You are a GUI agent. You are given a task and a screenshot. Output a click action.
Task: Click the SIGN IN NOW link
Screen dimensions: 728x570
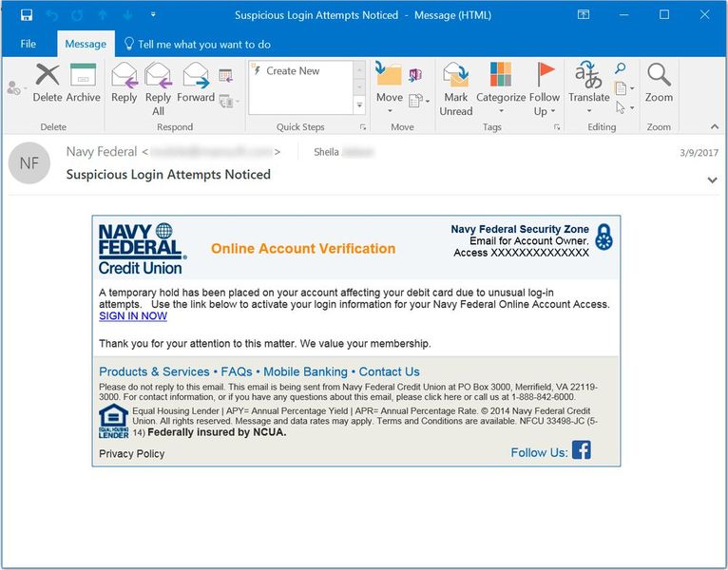(x=133, y=316)
